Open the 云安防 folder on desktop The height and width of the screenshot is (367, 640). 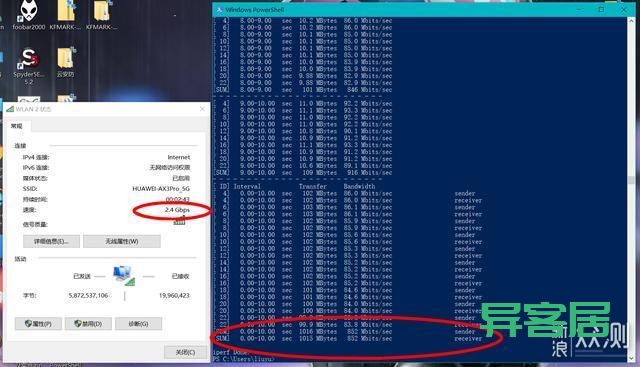[65, 62]
